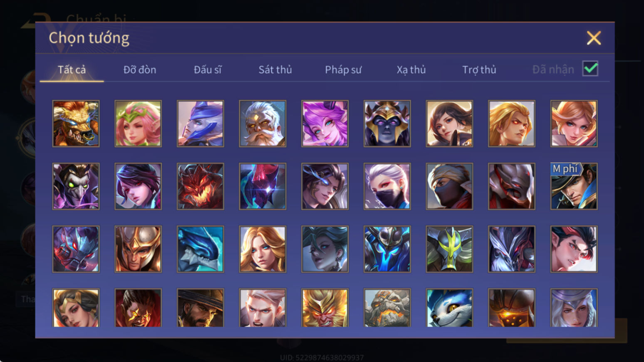Open the Đấu sĩ tab
The image size is (644, 362).
tap(208, 69)
